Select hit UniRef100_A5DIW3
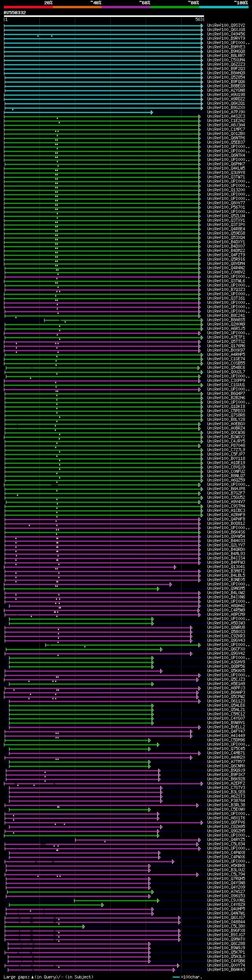 [x=226, y=623]
